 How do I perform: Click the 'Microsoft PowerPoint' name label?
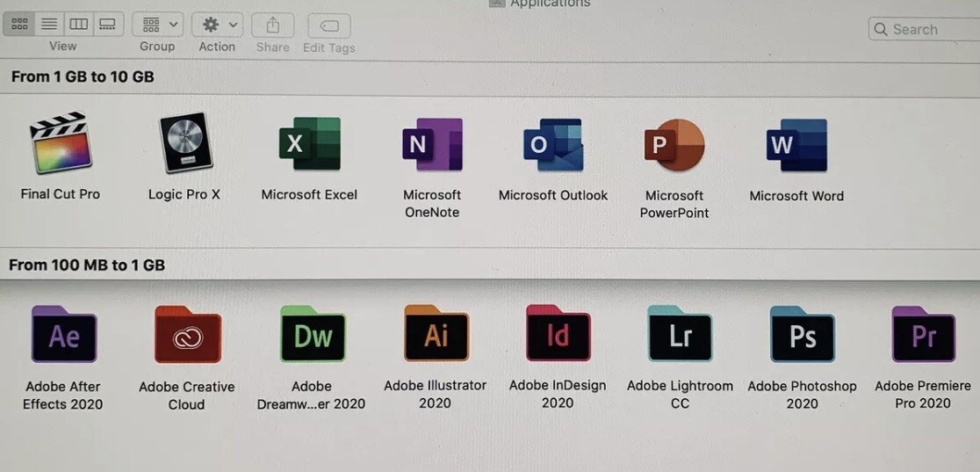[x=674, y=204]
